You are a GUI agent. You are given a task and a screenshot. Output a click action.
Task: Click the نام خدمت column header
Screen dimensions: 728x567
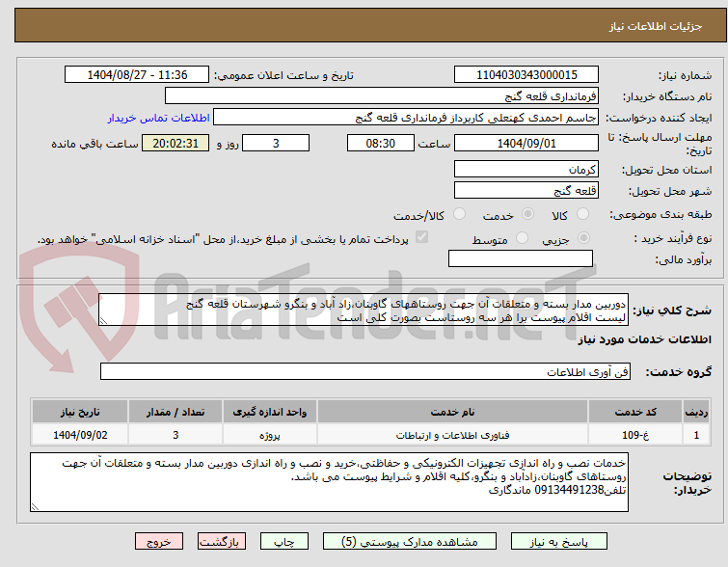pyautogui.click(x=452, y=412)
